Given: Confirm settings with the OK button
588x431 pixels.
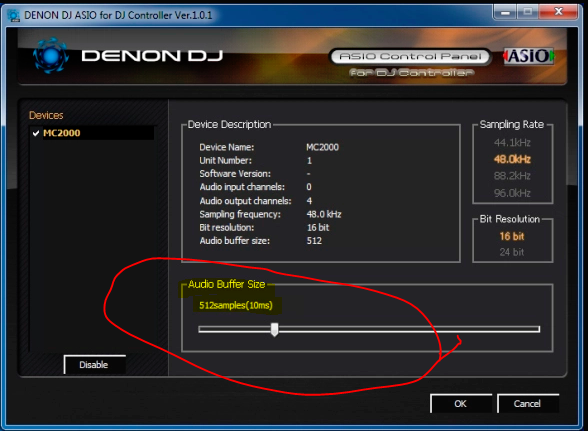Looking at the screenshot, I should (461, 404).
